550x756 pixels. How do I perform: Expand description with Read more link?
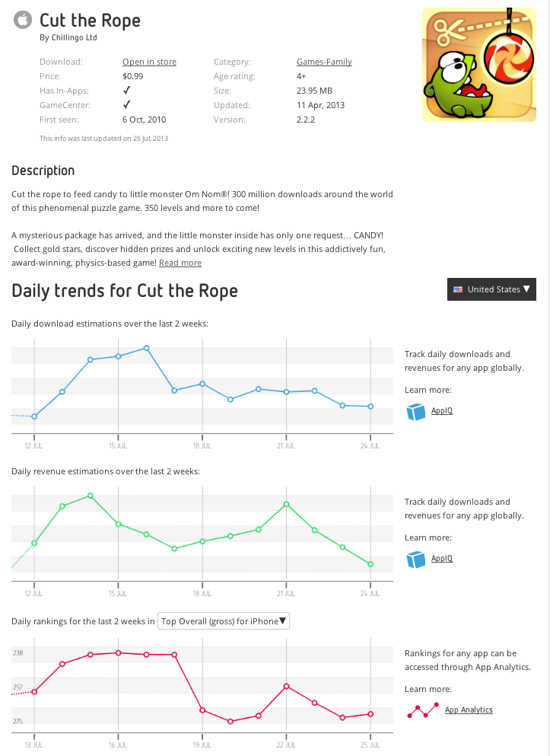pos(180,263)
